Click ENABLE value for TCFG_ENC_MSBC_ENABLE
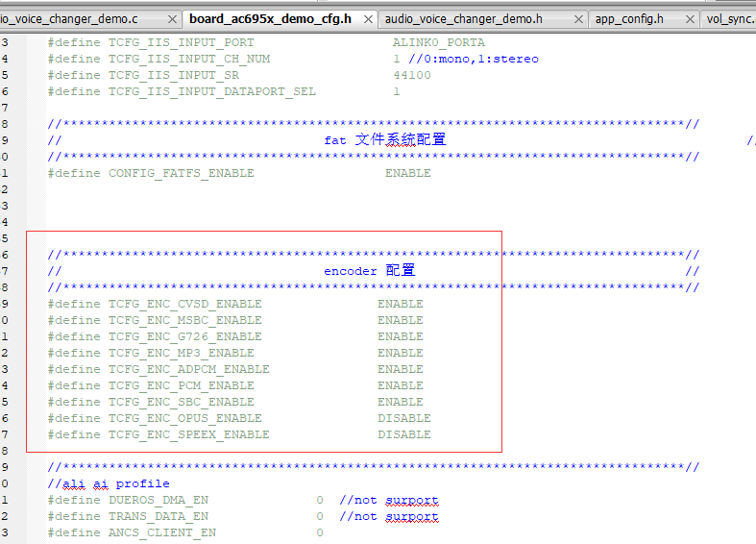 tap(401, 320)
